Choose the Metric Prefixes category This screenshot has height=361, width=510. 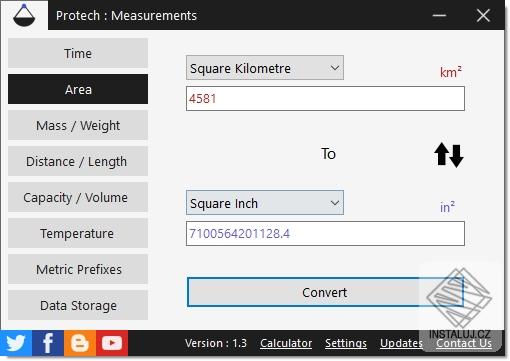78,269
